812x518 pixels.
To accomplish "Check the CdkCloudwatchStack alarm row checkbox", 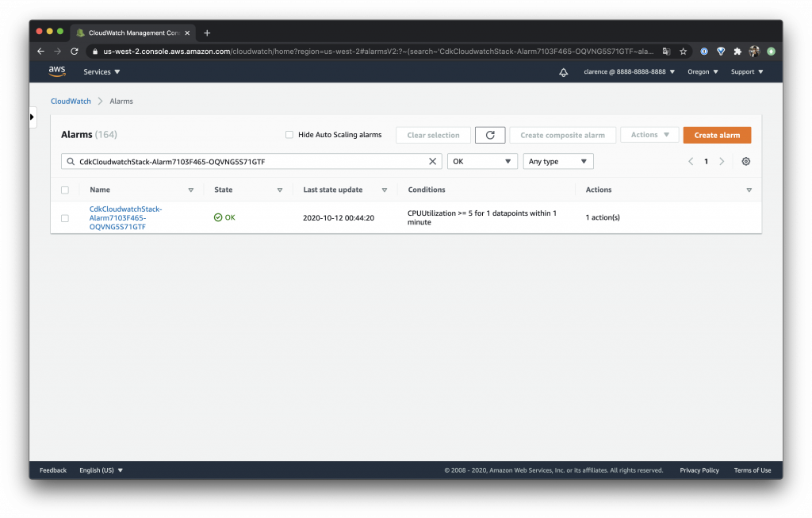I will pyautogui.click(x=65, y=218).
